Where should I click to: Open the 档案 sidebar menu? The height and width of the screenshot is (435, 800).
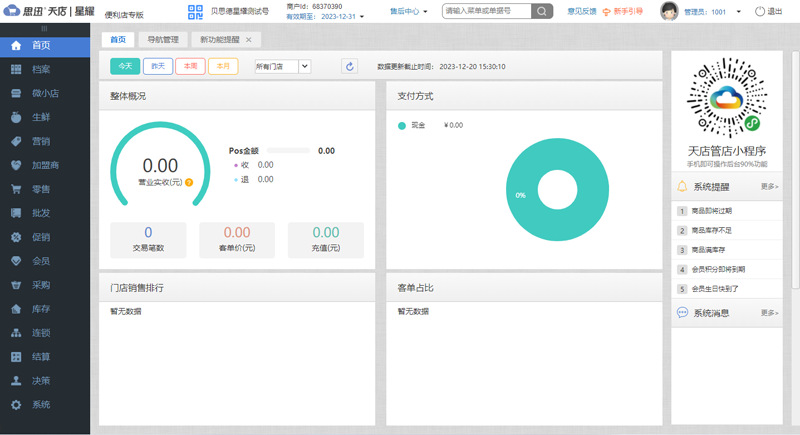(40, 69)
